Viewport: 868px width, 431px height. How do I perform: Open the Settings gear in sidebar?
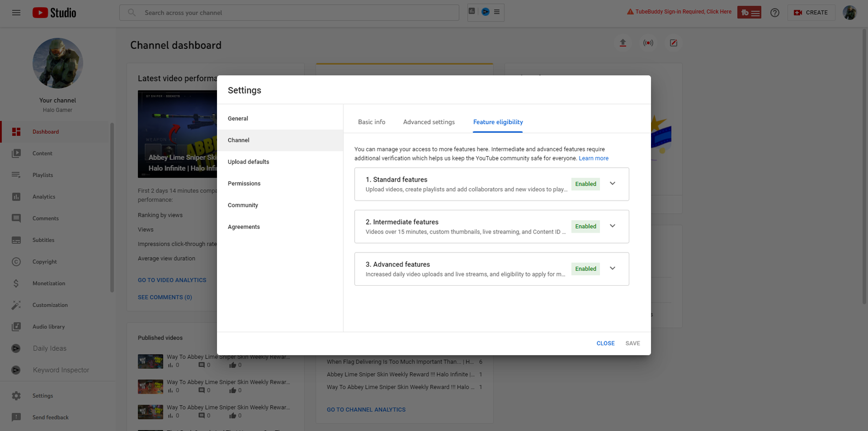point(16,396)
